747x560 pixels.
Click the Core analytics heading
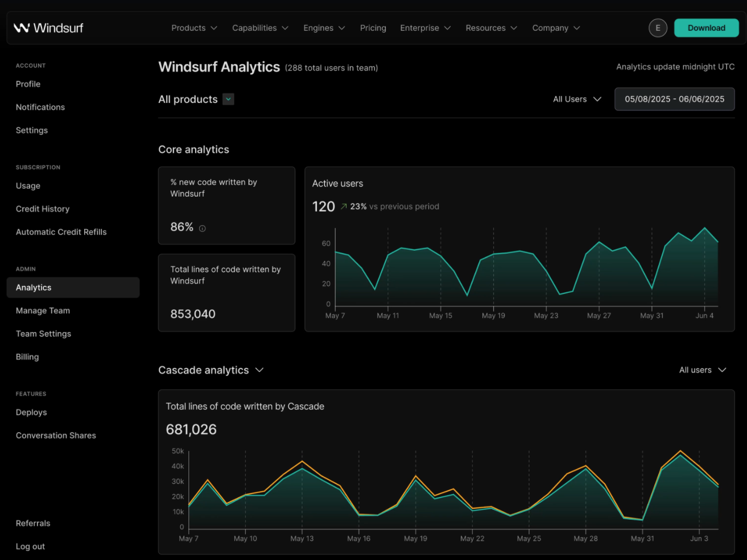click(193, 150)
